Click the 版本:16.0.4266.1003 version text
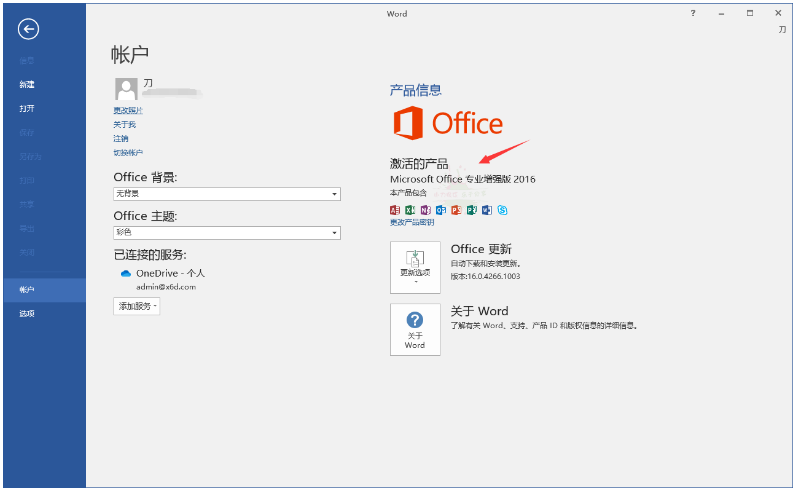Screen dimensions: 796x491 tap(485, 276)
